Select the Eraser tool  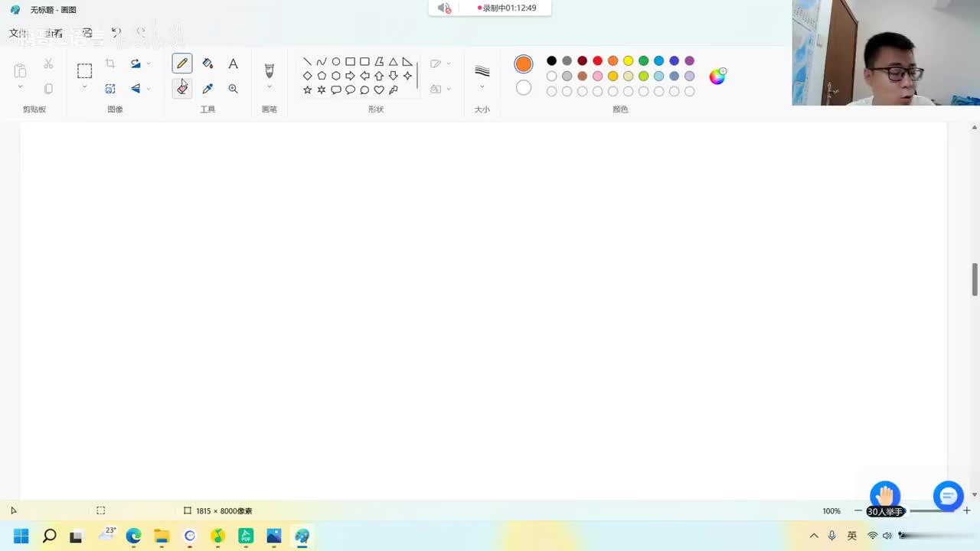pyautogui.click(x=182, y=89)
